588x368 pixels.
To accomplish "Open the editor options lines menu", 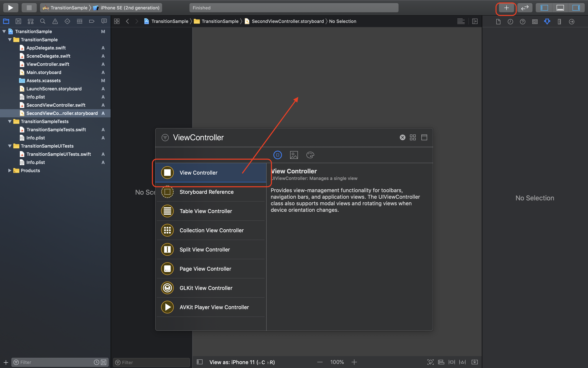I will tap(461, 21).
